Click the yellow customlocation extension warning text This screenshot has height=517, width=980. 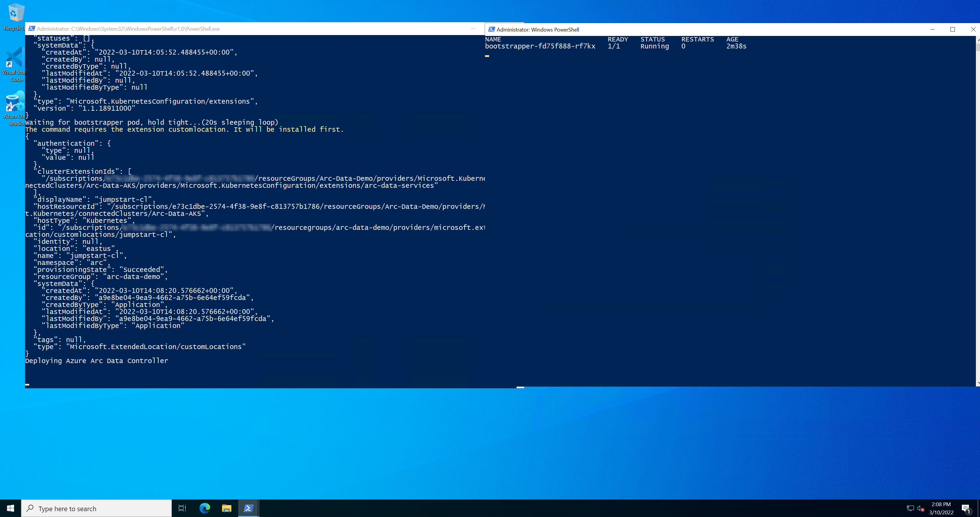[184, 129]
